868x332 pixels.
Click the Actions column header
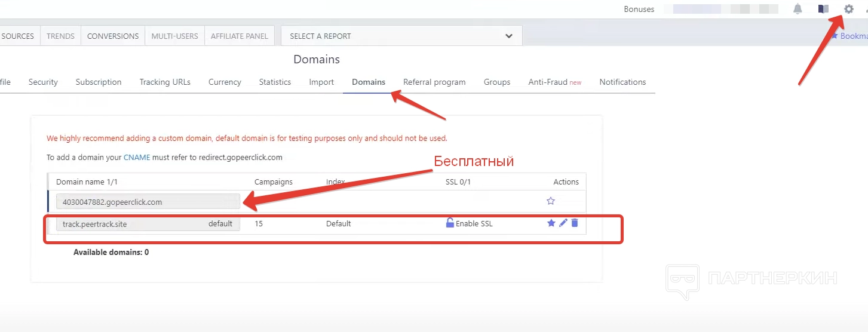[566, 182]
